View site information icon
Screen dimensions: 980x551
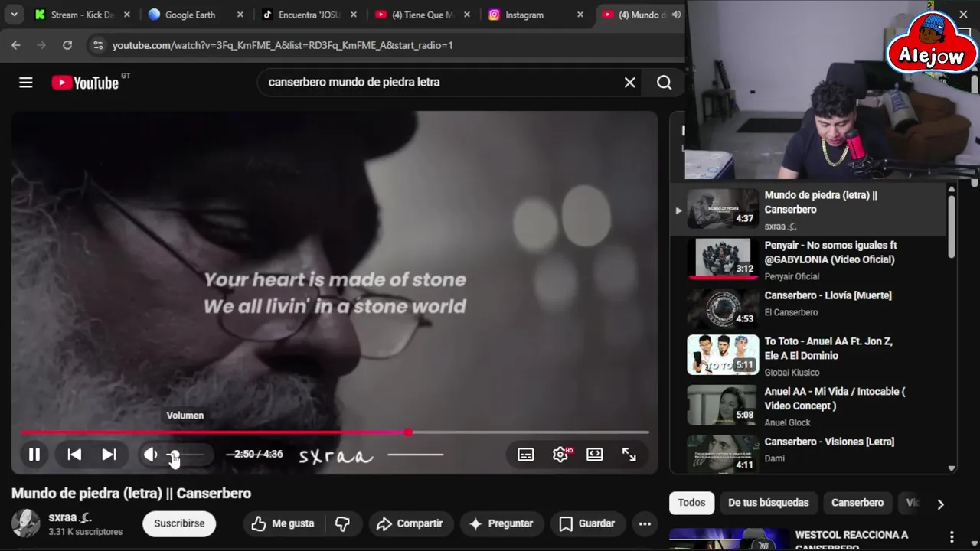(97, 45)
